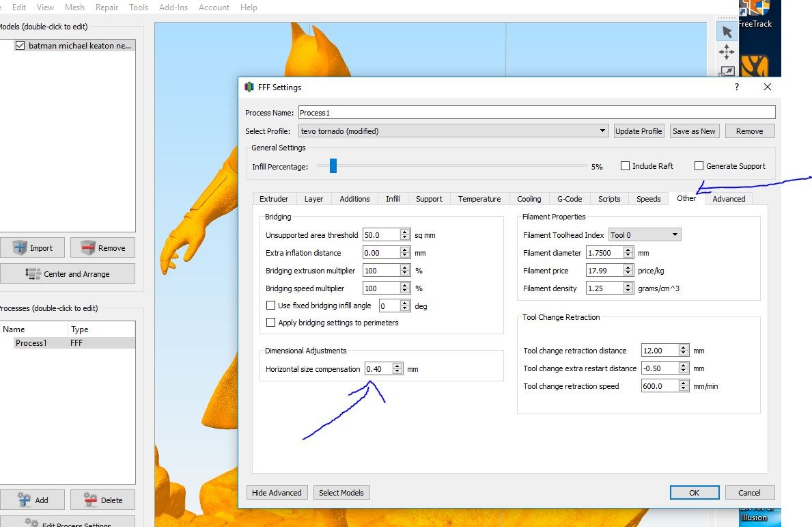Click the Remove profile button
Image resolution: width=812 pixels, height=527 pixels.
749,131
